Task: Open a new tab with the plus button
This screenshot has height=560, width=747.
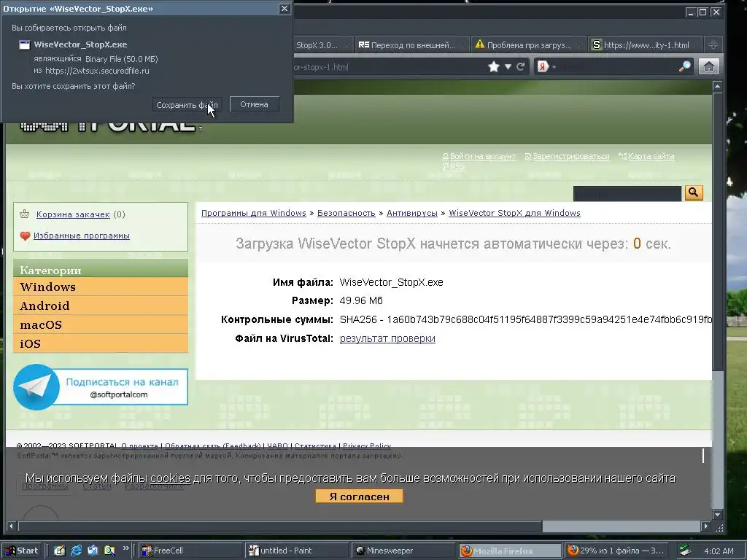Action: click(713, 44)
